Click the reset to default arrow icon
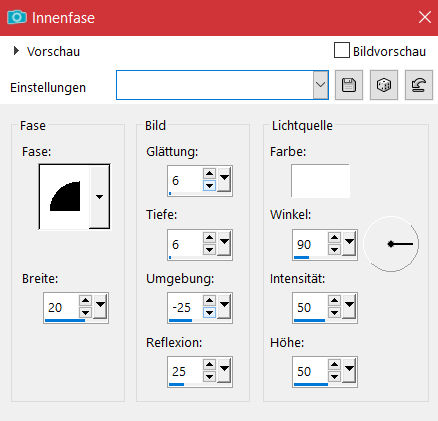Screen dimensions: 438x421 click(419, 85)
